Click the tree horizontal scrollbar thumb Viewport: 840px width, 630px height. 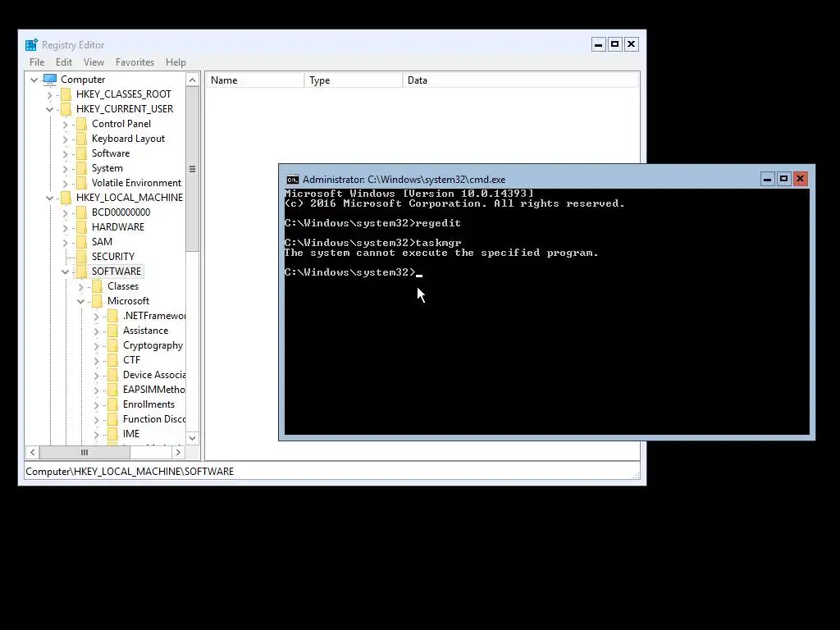click(x=84, y=453)
